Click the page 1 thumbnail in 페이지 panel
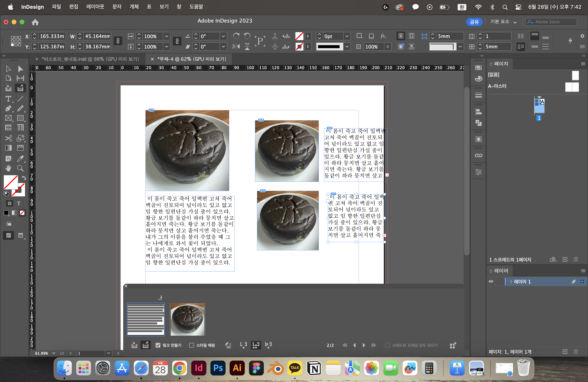 (x=539, y=106)
